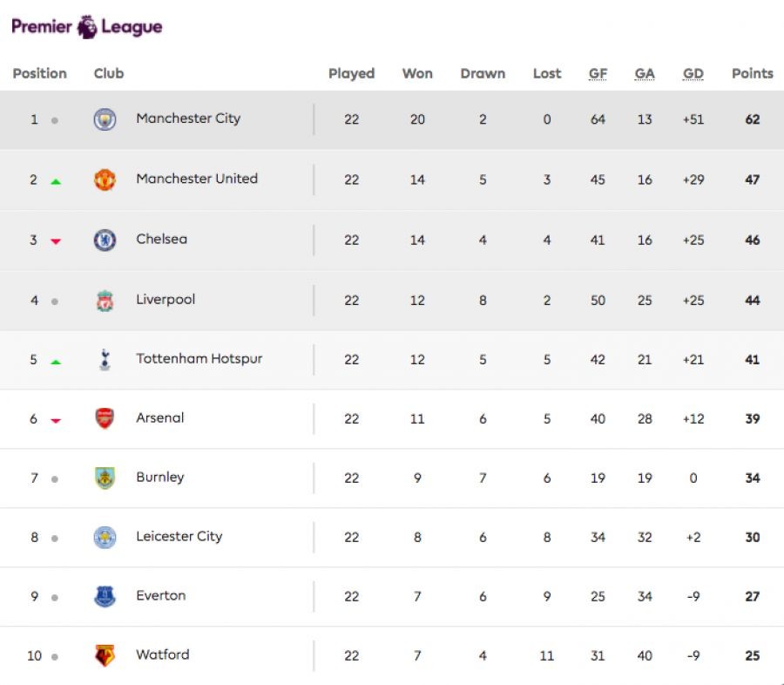Click the Liverpool club crest
This screenshot has width=784, height=685.
[x=105, y=301]
